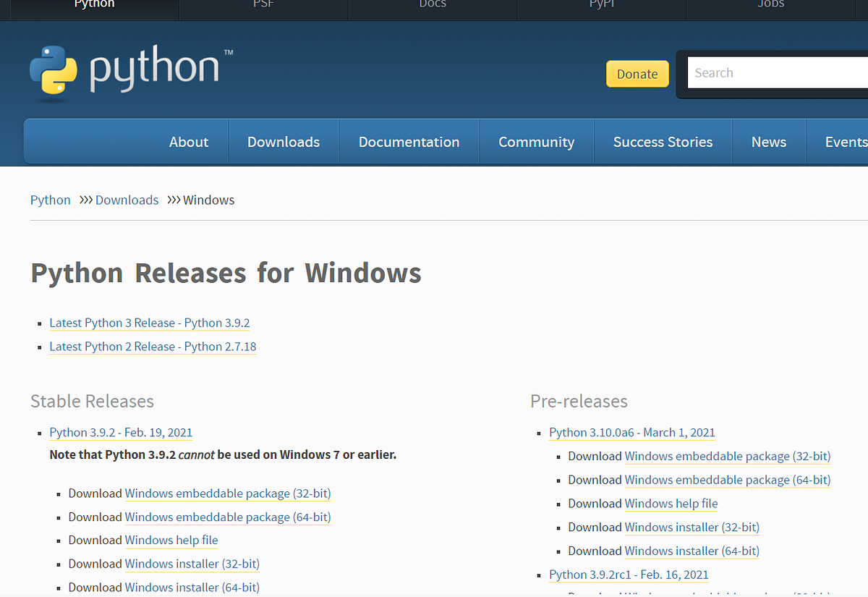Image resolution: width=868 pixels, height=597 pixels.
Task: Switch to the Docs tab
Action: (433, 6)
